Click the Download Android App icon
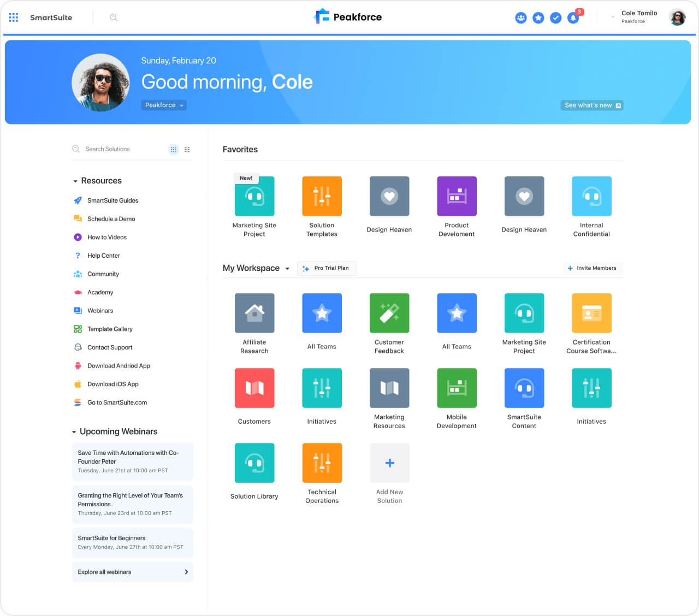 tap(78, 366)
